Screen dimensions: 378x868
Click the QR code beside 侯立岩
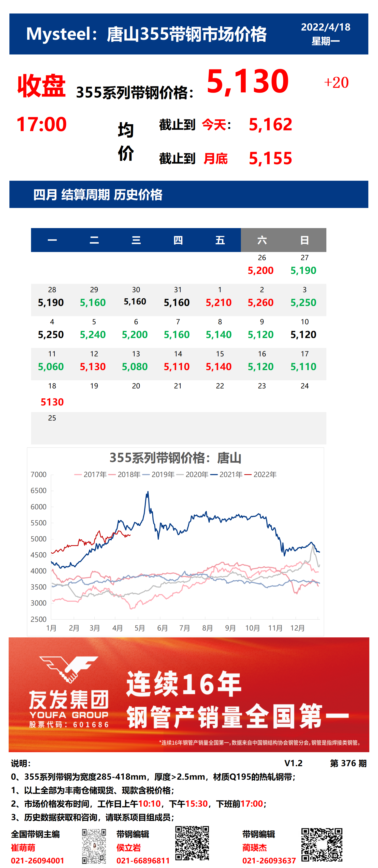pyautogui.click(x=192, y=843)
